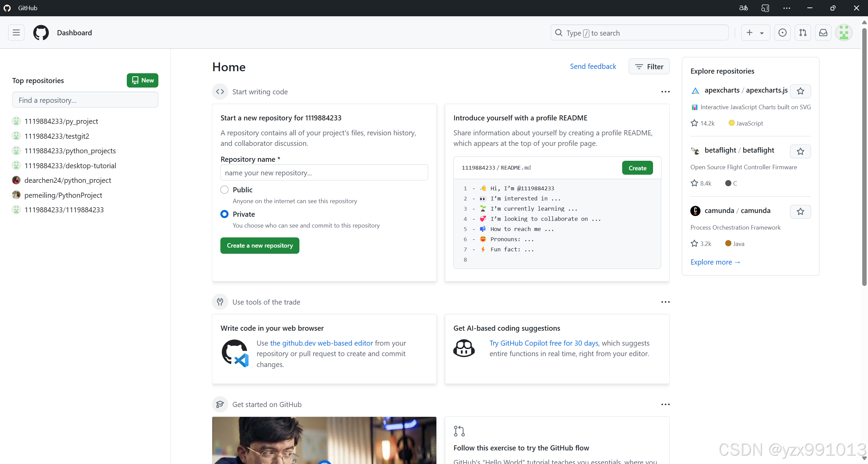Expand the create new plus dropdown
This screenshot has width=868, height=464.
tap(755, 33)
